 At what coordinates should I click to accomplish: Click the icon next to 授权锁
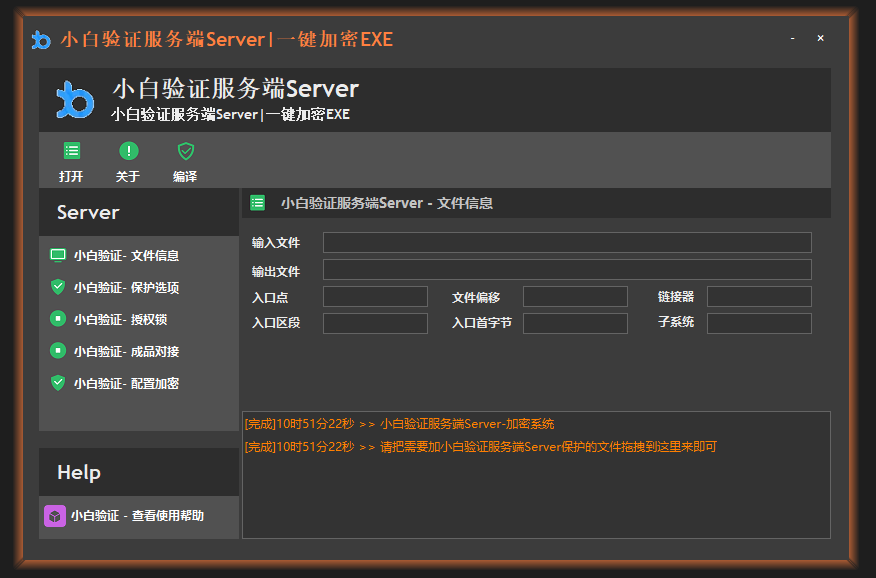[57, 319]
